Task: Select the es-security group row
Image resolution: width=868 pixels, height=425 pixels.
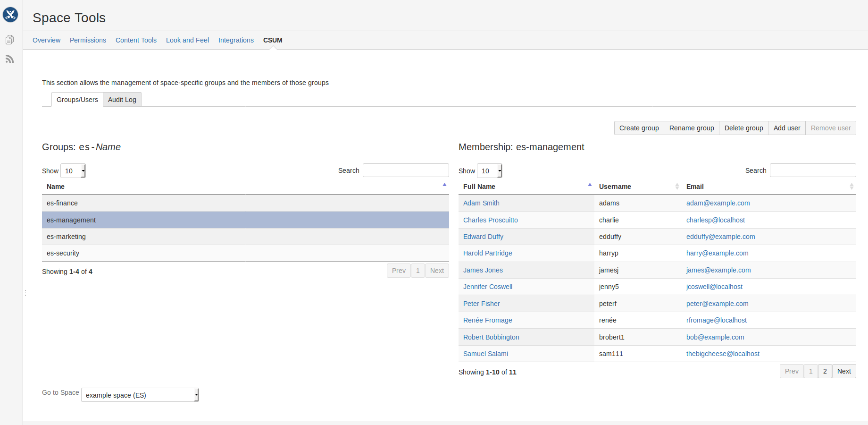Action: click(245, 253)
